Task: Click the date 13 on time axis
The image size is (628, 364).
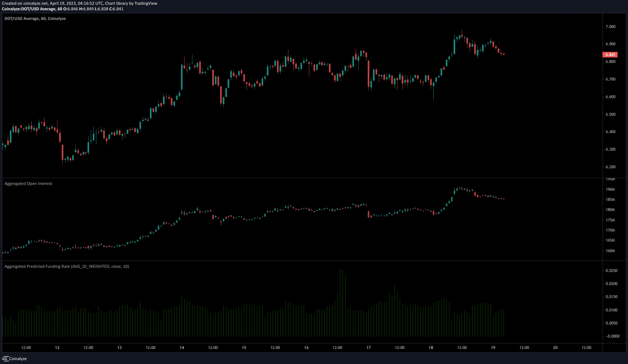Action: [120, 348]
